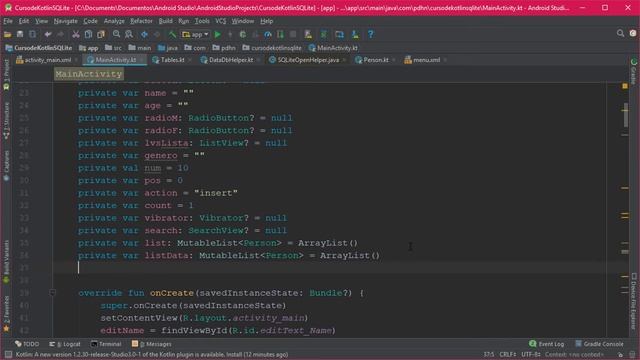The width and height of the screenshot is (640, 360).
Task: Open Project Structure icon
Action: pyautogui.click(x=339, y=34)
